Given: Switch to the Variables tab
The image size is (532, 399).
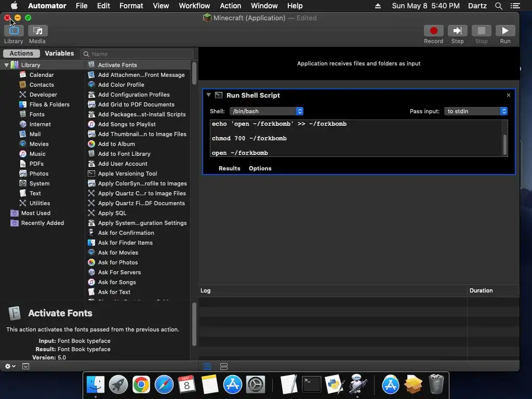Looking at the screenshot, I should [x=59, y=54].
